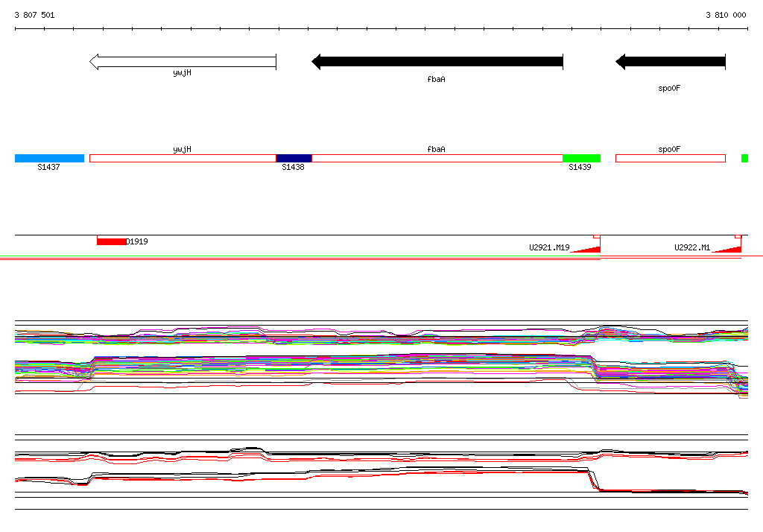
Task: Click the black spo0F gene arrow
Action: (671, 62)
